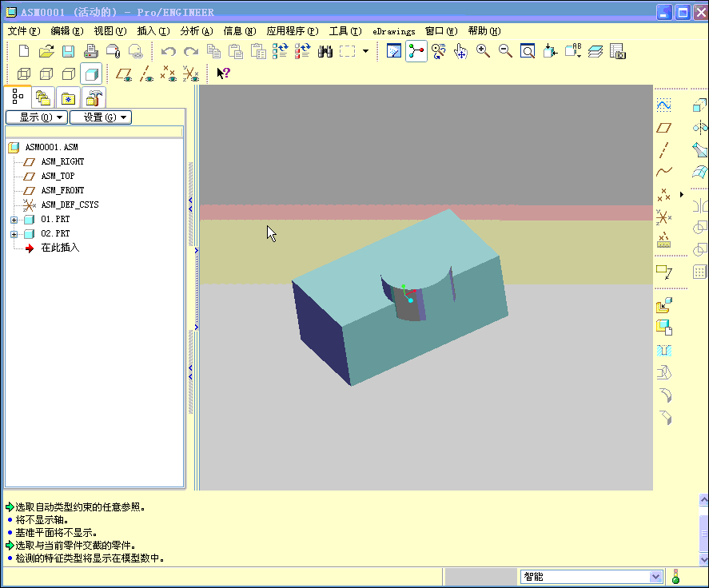709x588 pixels.
Task: Create a new file with the New icon
Action: click(24, 51)
